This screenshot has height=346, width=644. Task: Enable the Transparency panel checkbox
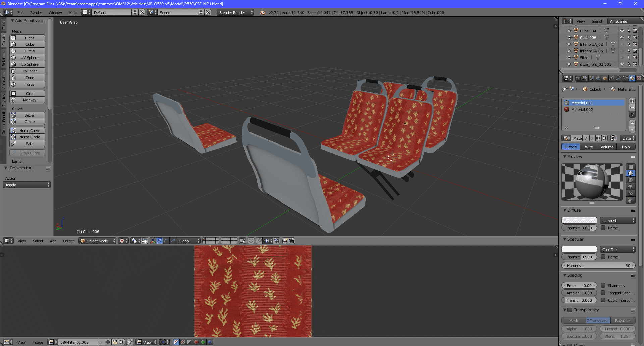point(570,310)
